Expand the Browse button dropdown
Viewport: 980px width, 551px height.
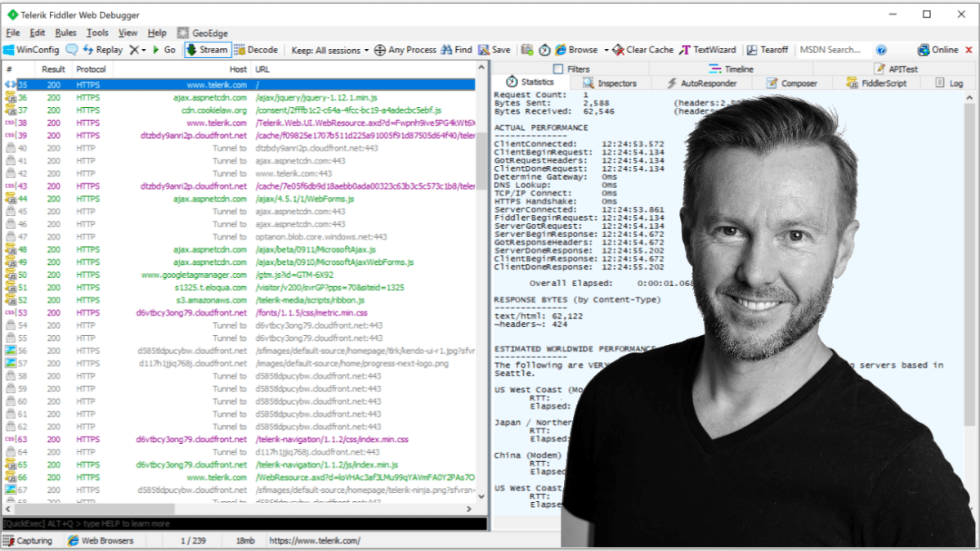606,49
